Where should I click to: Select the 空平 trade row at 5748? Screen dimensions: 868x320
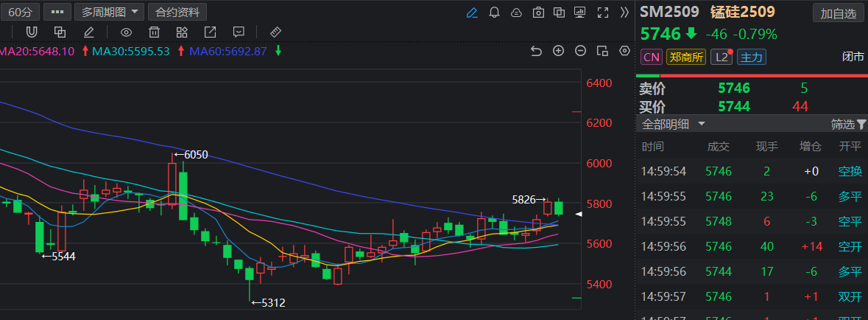[x=752, y=221]
